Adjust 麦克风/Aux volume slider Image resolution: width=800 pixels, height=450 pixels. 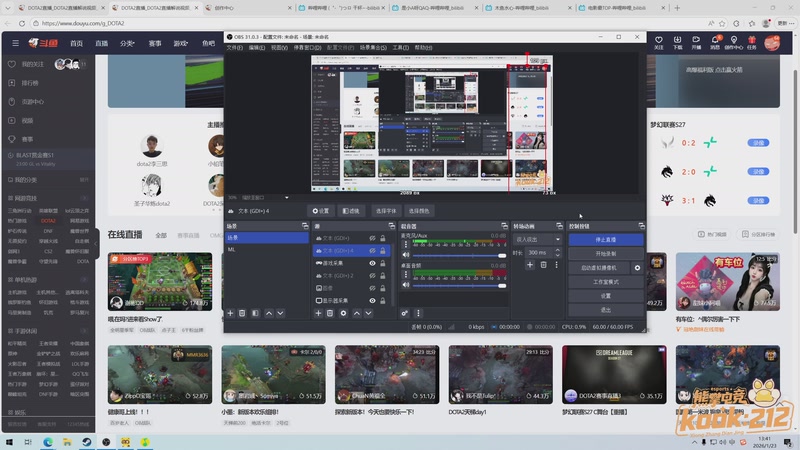point(459,255)
